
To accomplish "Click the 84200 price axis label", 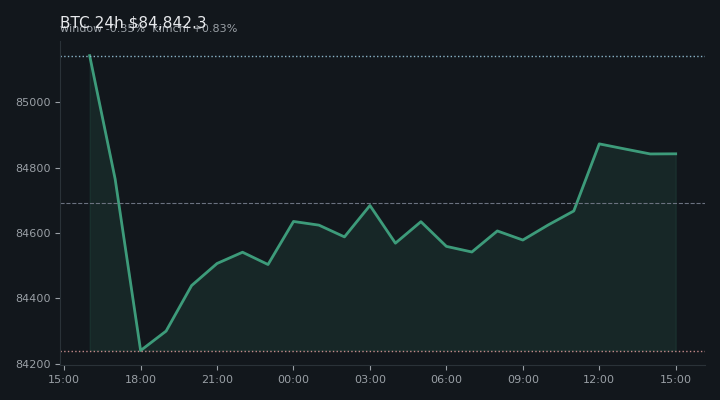I will click(x=33, y=364).
